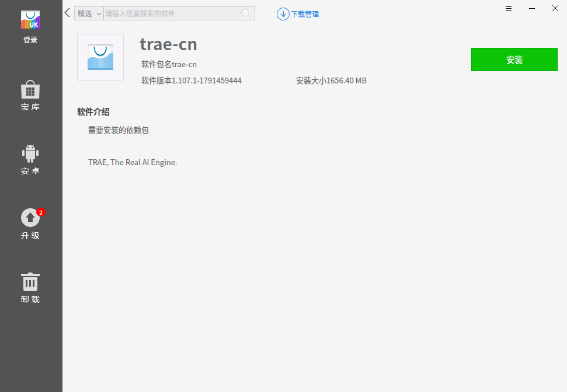Close the software center window
The image size is (567, 392).
click(555, 8)
